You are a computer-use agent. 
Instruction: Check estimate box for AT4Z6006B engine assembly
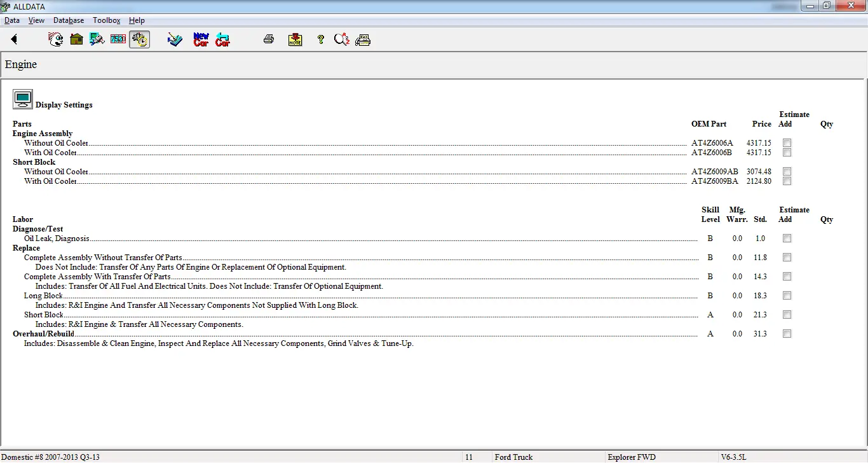(787, 153)
